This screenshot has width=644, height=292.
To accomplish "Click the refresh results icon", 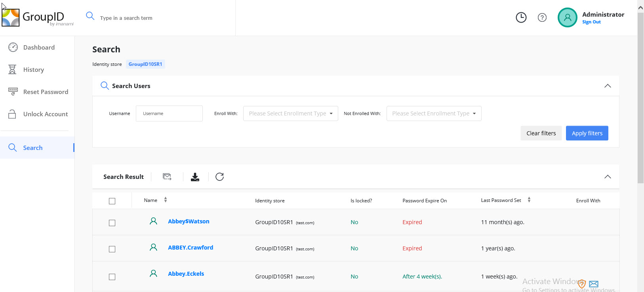I will pyautogui.click(x=220, y=177).
